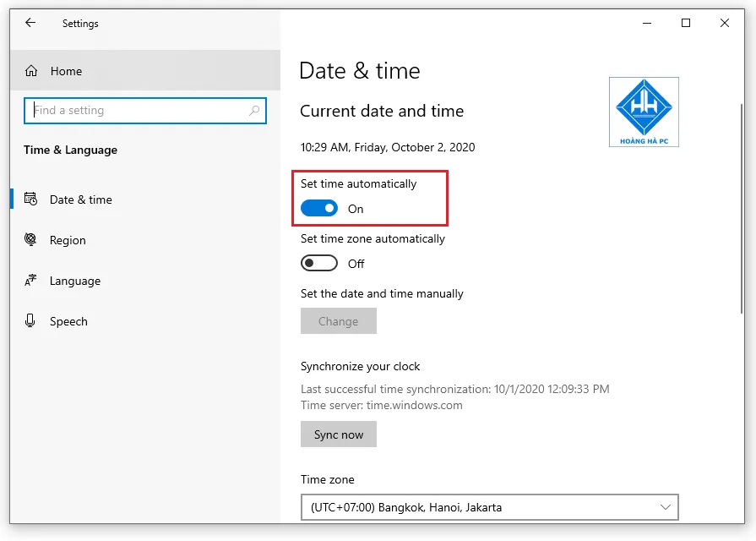Click the grayed-out Change button
The image size is (756, 541).
[338, 321]
